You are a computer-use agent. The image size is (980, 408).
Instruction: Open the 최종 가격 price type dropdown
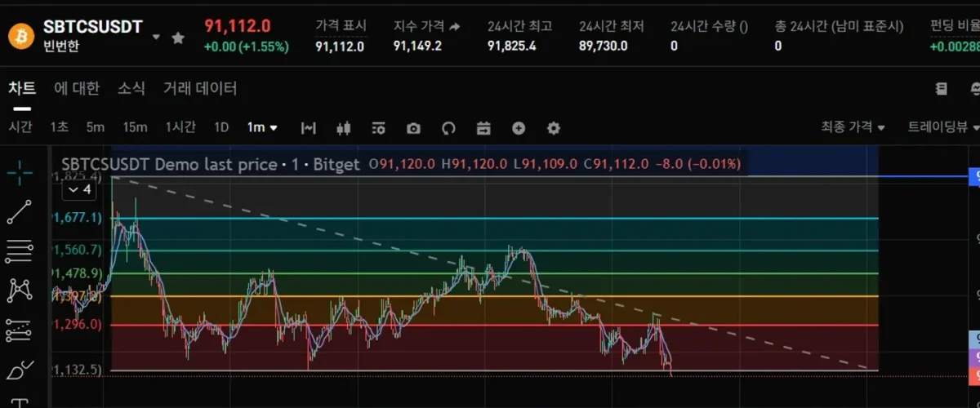tap(853, 127)
